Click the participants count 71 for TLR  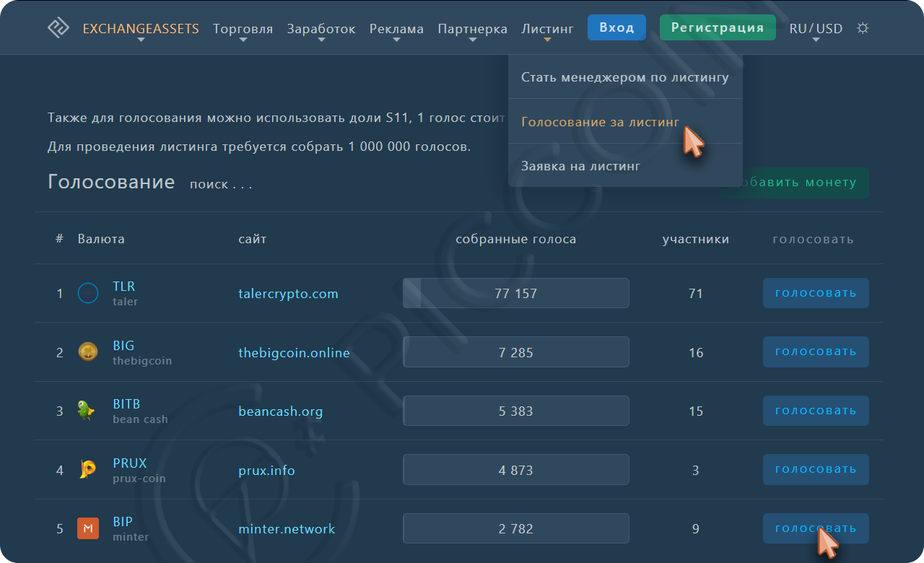696,294
